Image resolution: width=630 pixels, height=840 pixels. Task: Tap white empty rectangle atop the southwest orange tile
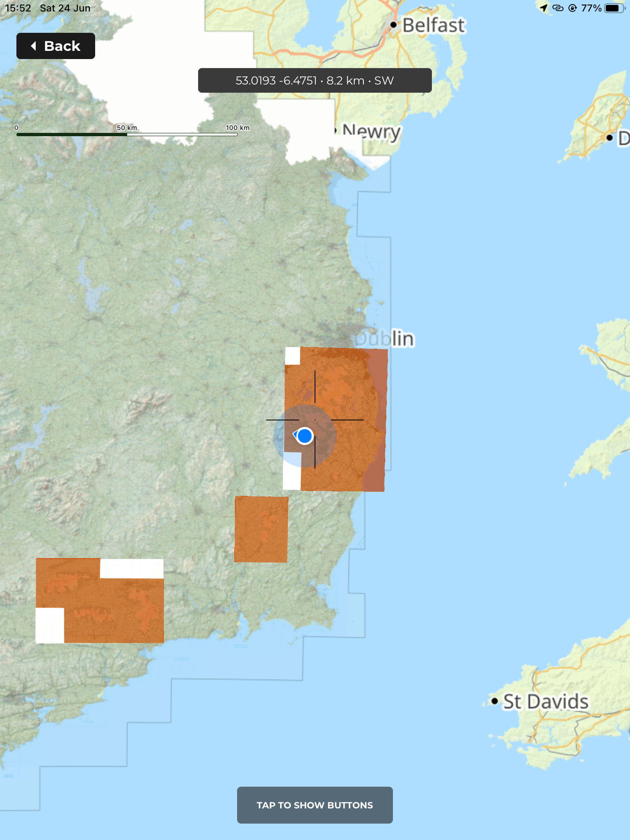pos(132,568)
